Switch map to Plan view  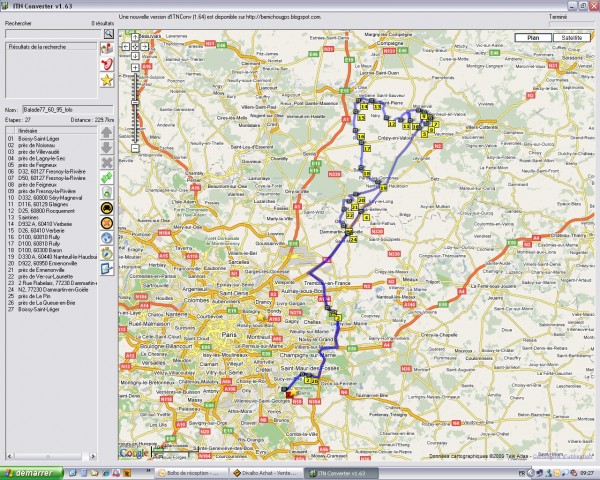[x=532, y=37]
